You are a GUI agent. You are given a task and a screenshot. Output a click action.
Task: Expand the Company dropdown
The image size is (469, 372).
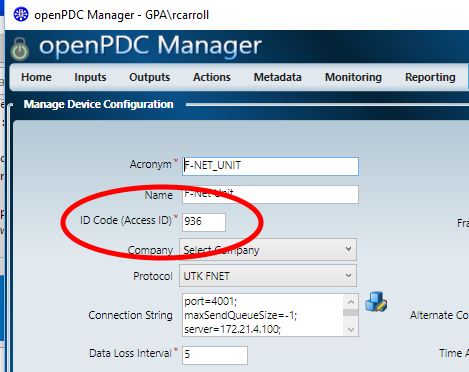tap(268, 249)
